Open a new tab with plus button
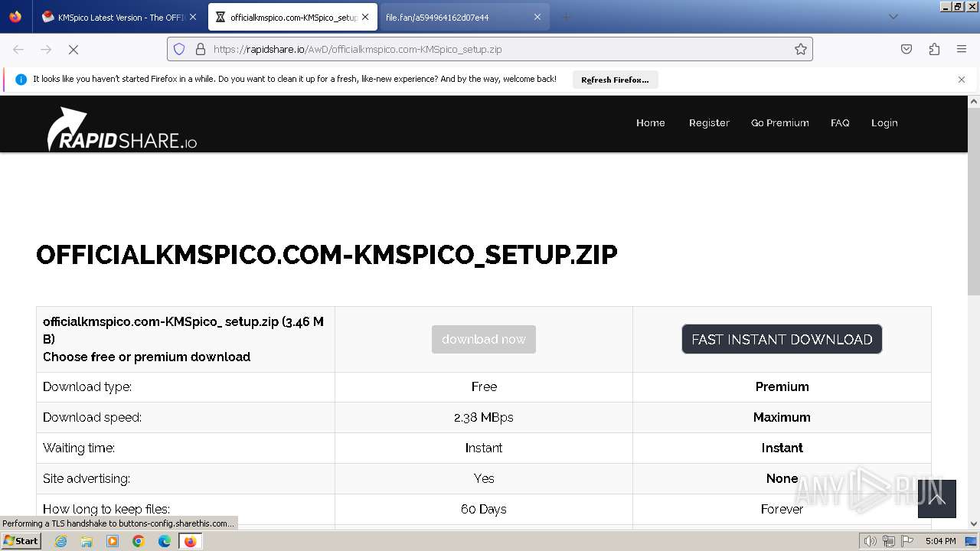 click(x=567, y=17)
